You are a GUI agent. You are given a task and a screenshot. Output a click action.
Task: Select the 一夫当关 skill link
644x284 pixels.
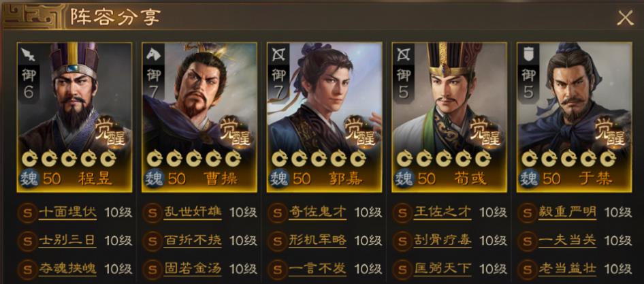pyautogui.click(x=567, y=241)
